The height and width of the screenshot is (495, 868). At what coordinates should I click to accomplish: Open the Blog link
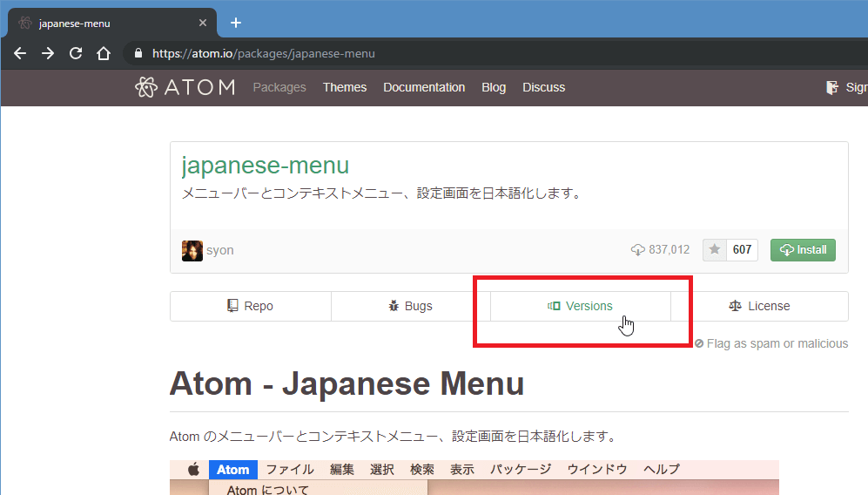(x=494, y=87)
